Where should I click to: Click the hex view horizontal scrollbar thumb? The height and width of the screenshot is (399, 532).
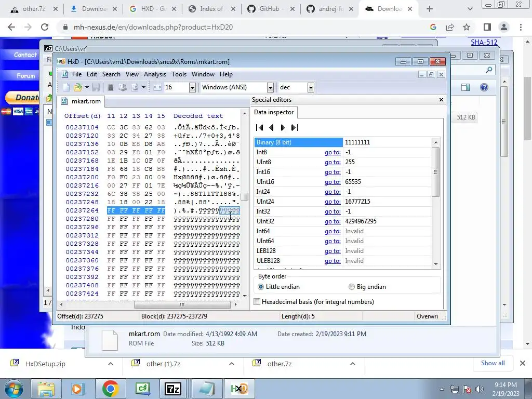[x=182, y=304]
